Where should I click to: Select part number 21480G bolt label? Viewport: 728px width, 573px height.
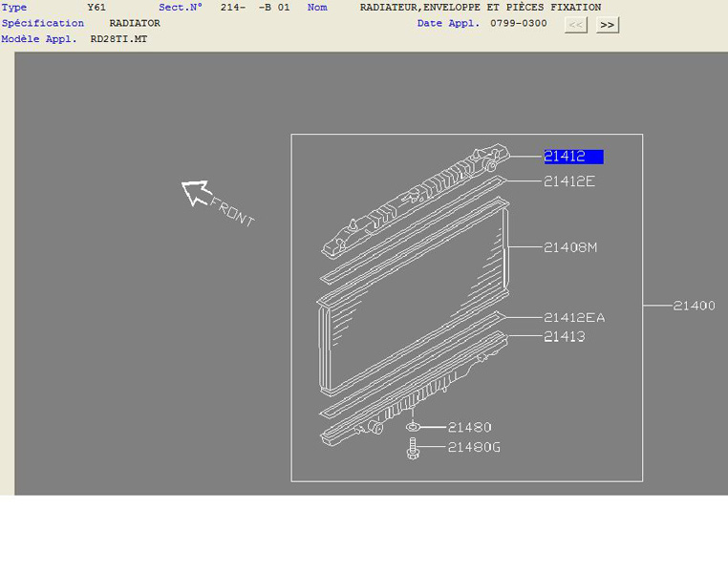474,447
